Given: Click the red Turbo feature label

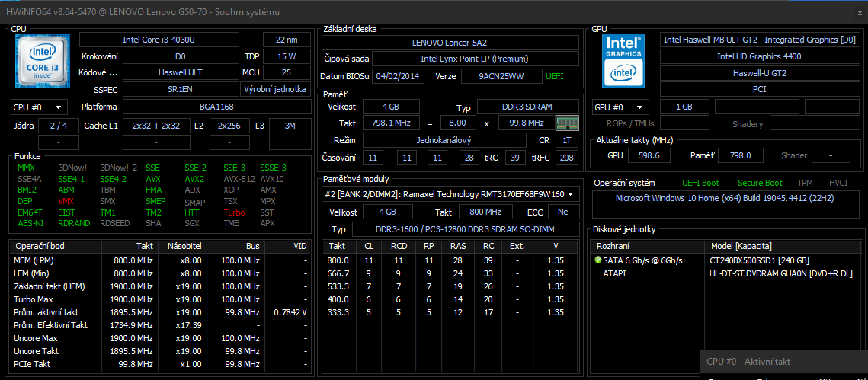Looking at the screenshot, I should 234,212.
